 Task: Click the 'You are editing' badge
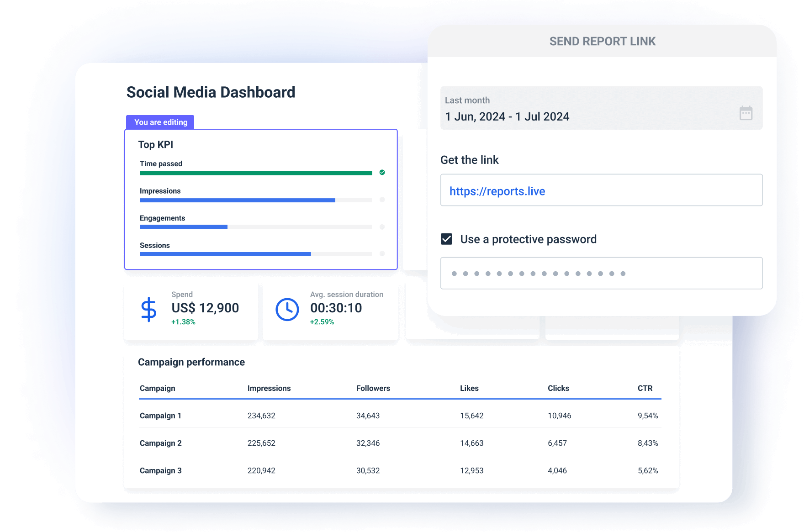point(160,122)
